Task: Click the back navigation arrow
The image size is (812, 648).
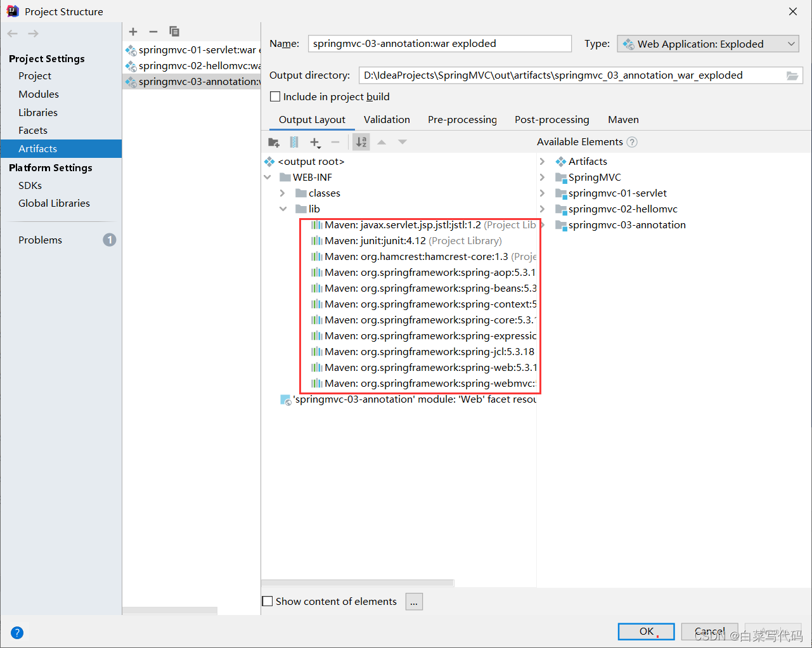Action: (x=13, y=34)
